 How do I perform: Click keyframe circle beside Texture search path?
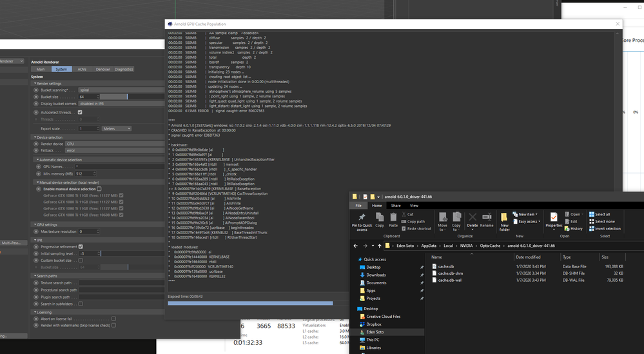click(x=36, y=282)
